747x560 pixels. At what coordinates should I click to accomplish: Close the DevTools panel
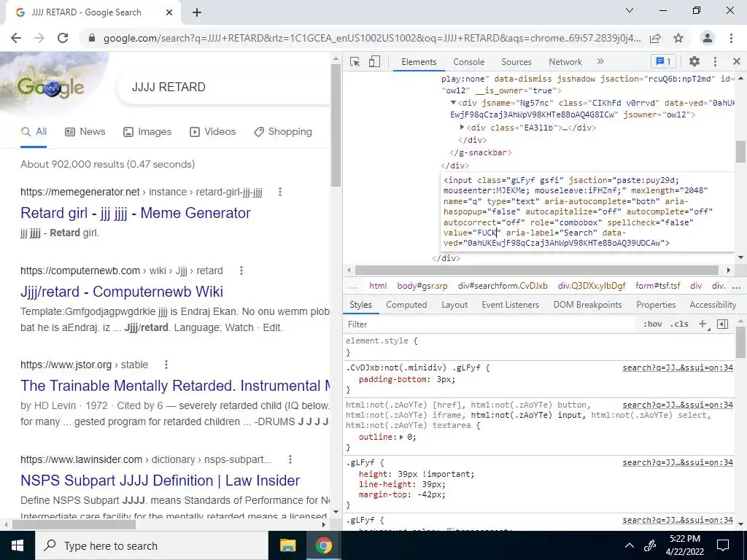pos(737,61)
